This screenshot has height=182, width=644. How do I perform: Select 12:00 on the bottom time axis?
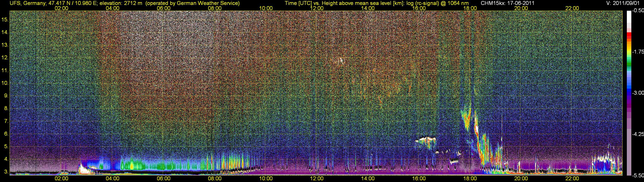click(317, 179)
